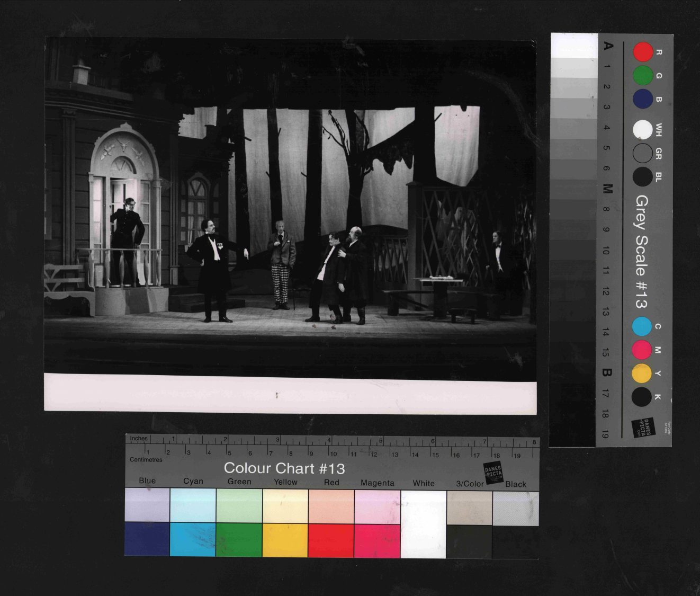Click the large letter A on the grey scale

coord(608,46)
